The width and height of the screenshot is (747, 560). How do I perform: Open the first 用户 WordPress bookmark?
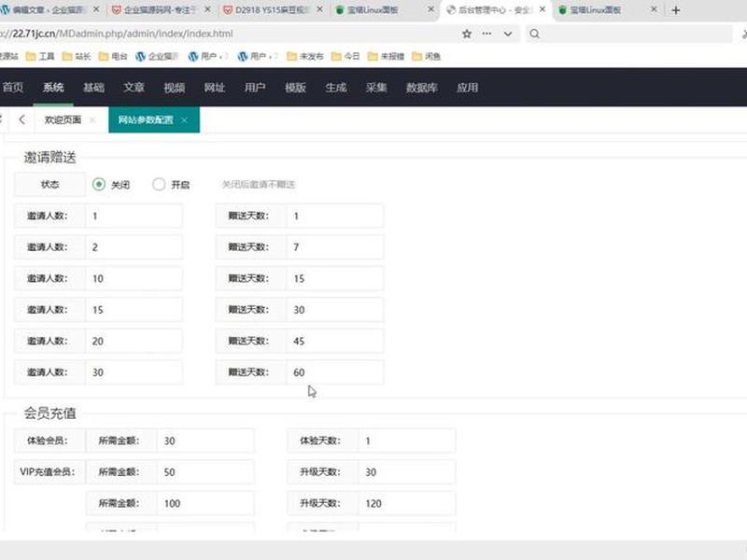[208, 56]
